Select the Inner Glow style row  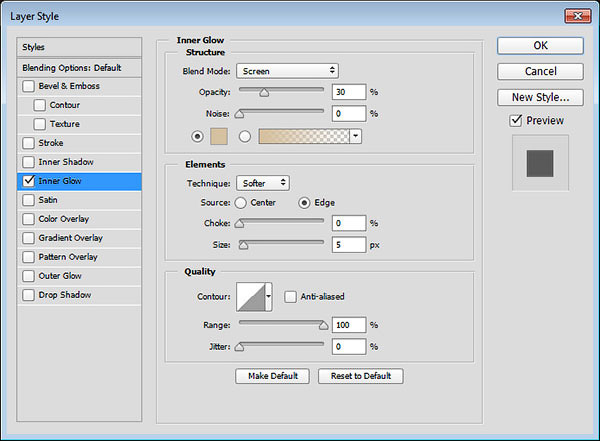pos(79,181)
